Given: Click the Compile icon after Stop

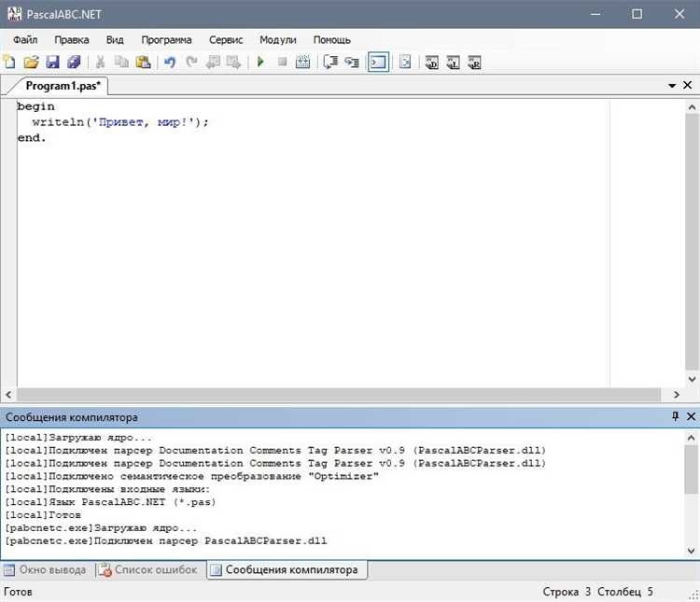Looking at the screenshot, I should click(302, 63).
